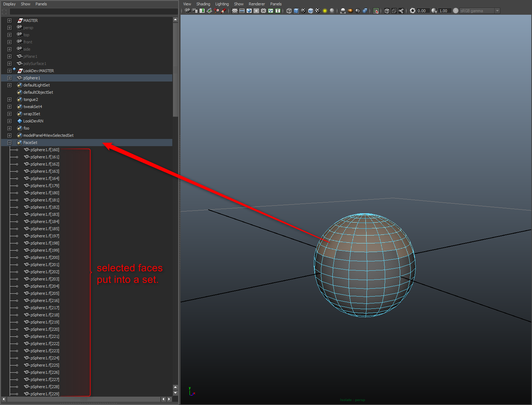Click the yellow Use All Lights icon
This screenshot has height=405, width=532.
(325, 11)
